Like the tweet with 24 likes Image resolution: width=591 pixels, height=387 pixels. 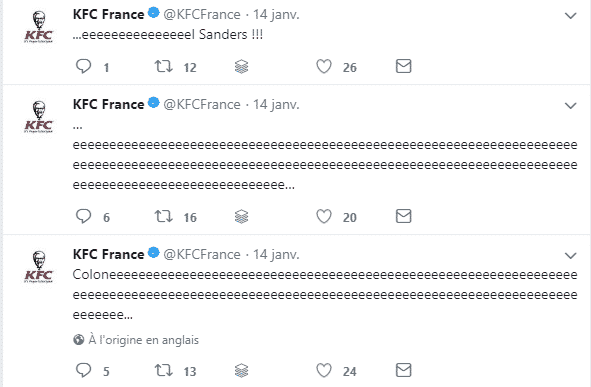pos(324,370)
